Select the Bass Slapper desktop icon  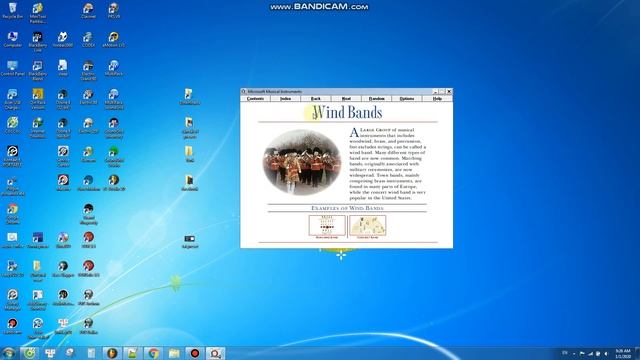(x=63, y=269)
